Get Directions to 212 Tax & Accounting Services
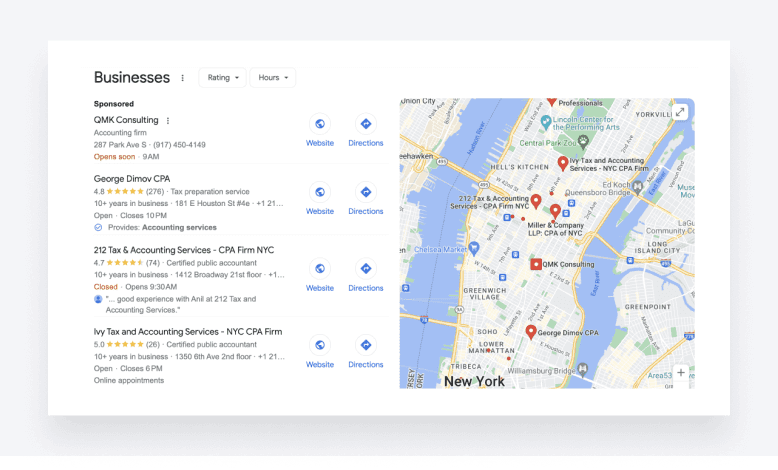Screen dimensions: 778x470 (x=366, y=269)
